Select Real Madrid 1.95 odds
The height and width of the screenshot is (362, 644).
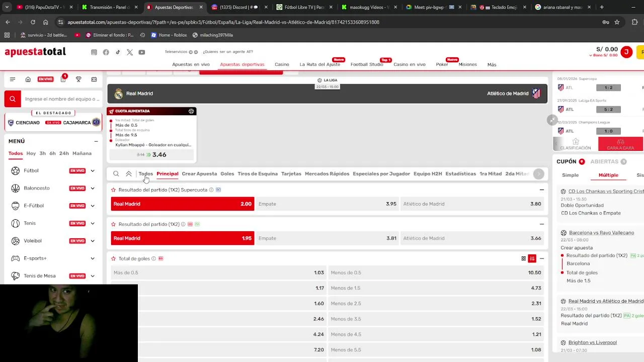[x=183, y=238]
